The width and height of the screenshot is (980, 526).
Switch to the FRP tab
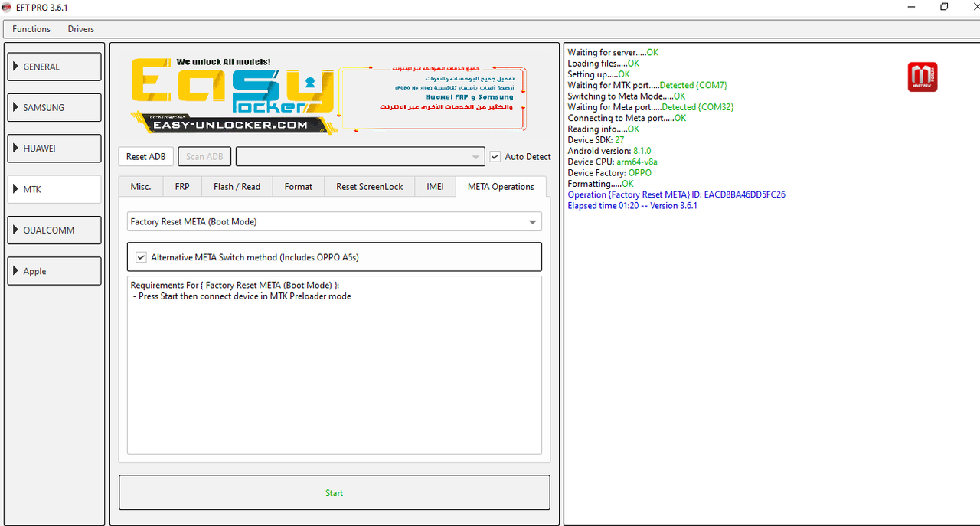click(x=182, y=186)
